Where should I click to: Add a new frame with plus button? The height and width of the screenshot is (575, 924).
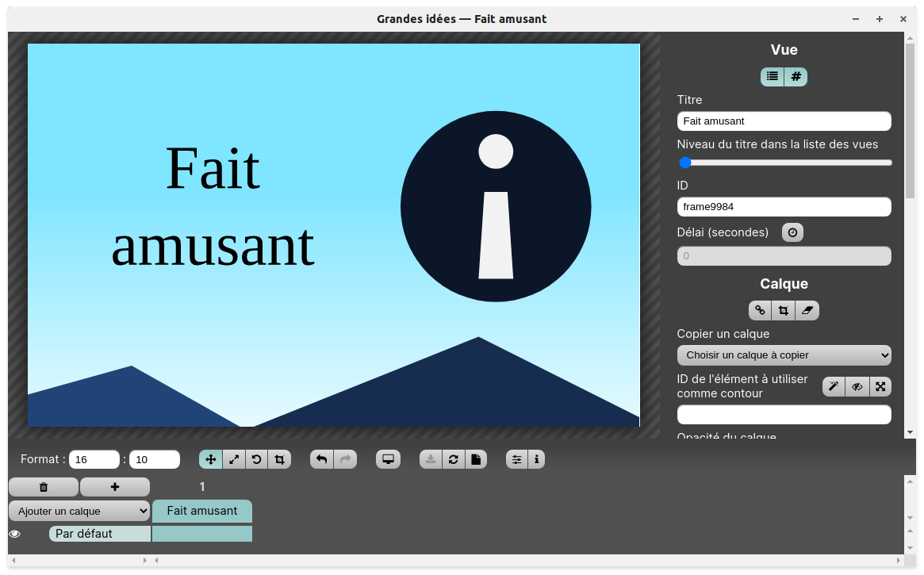pos(115,487)
